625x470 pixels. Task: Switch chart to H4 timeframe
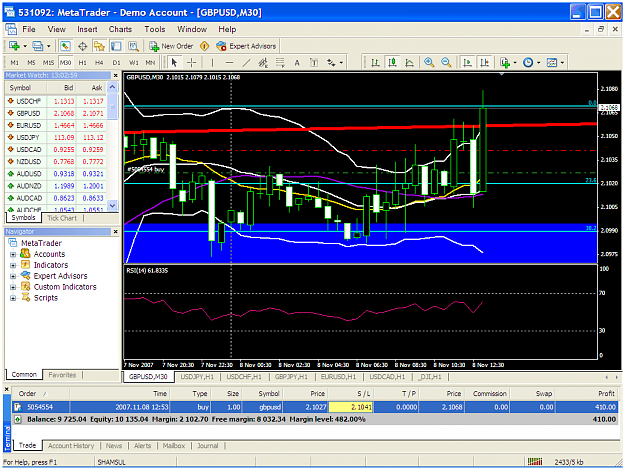pyautogui.click(x=99, y=63)
